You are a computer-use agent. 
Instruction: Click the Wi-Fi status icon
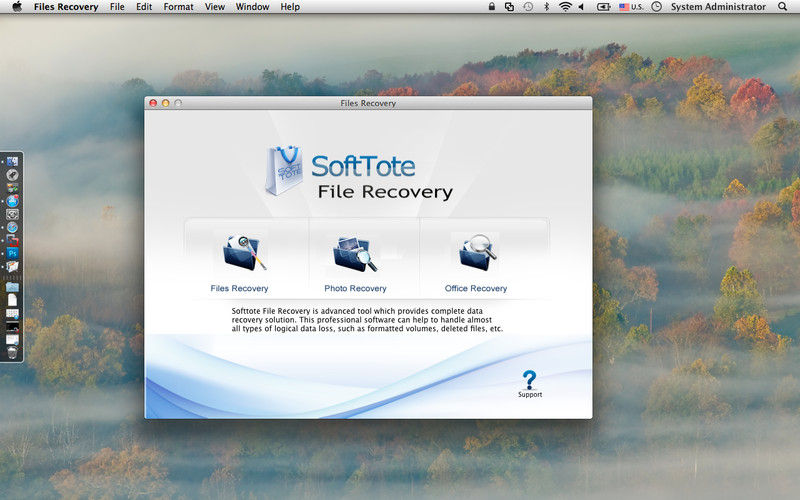point(565,7)
